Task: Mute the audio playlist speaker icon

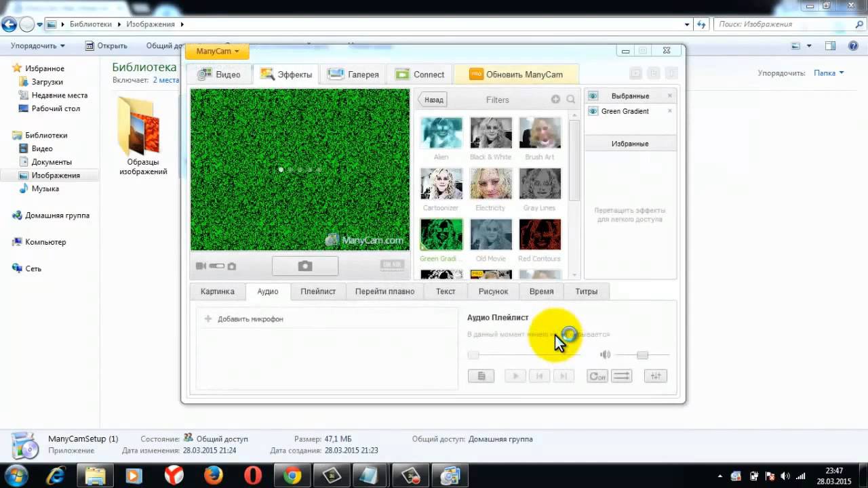Action: [605, 354]
